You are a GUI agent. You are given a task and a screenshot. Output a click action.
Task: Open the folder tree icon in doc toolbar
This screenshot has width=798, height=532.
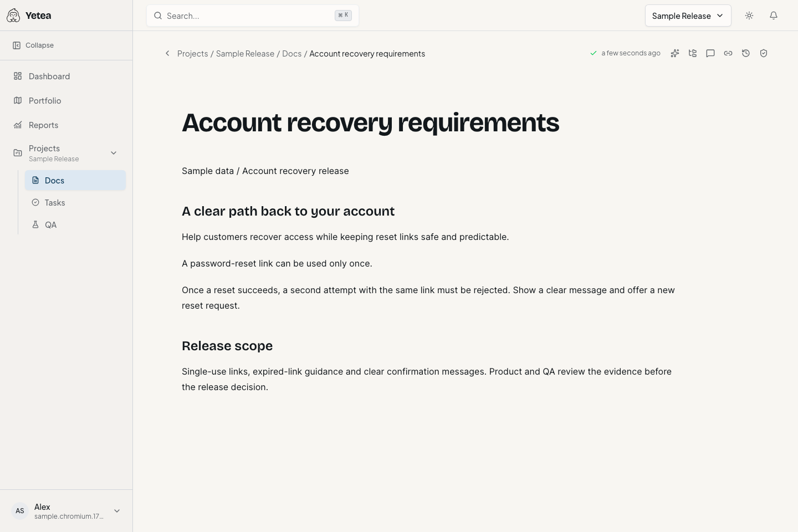[x=693, y=53]
